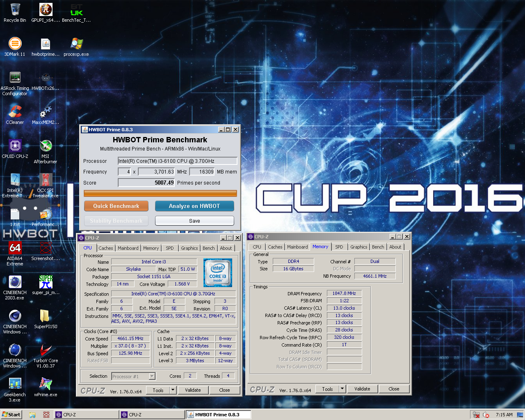The image size is (525, 420).
Task: Click Quick Benchmark button
Action: [x=116, y=206]
